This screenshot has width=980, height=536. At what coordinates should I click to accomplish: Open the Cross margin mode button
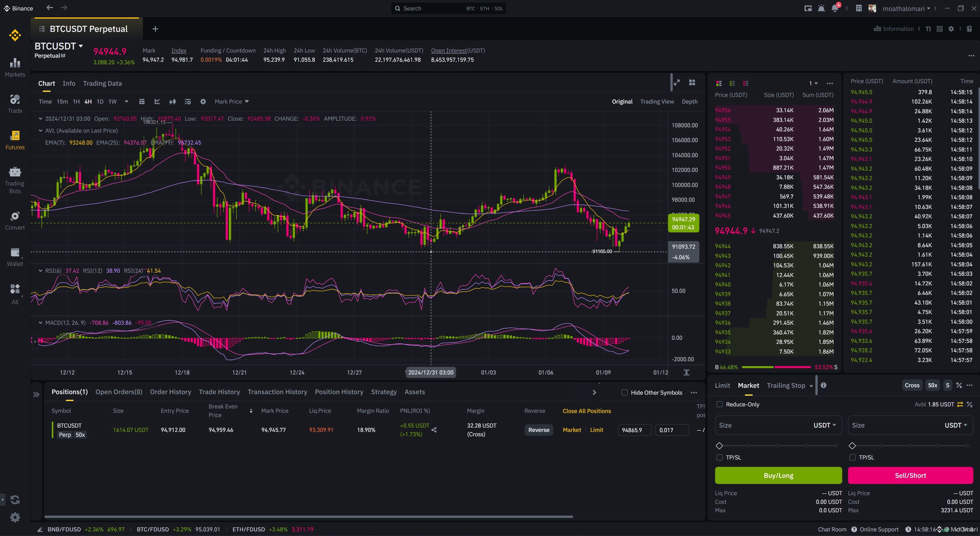[912, 385]
